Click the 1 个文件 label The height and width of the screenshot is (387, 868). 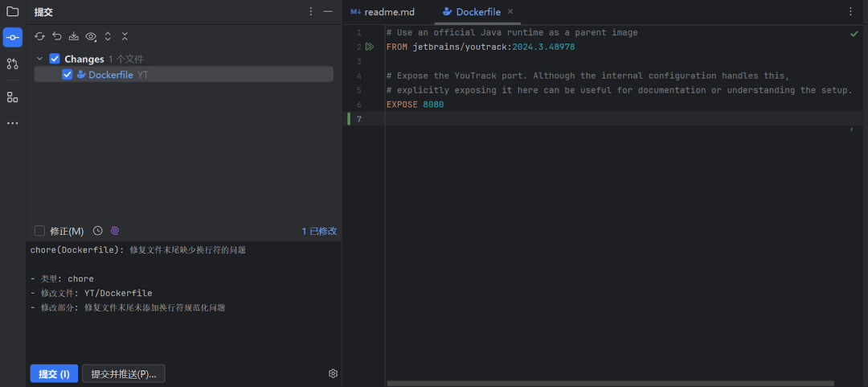pos(126,59)
